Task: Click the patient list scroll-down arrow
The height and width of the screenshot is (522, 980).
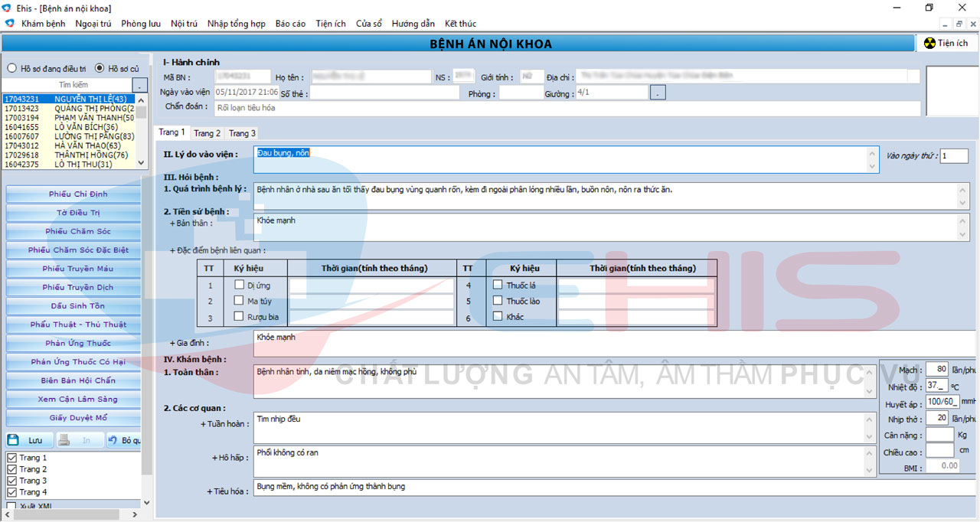Action: (x=141, y=163)
